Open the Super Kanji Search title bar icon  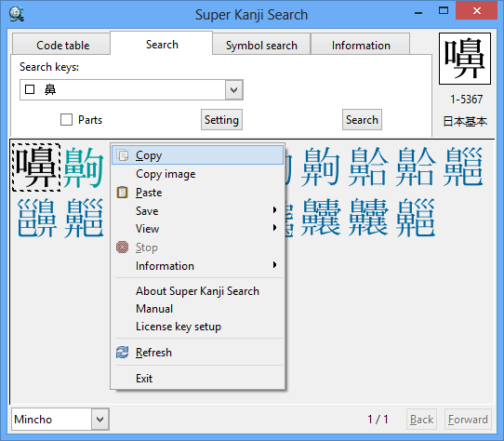(x=16, y=14)
